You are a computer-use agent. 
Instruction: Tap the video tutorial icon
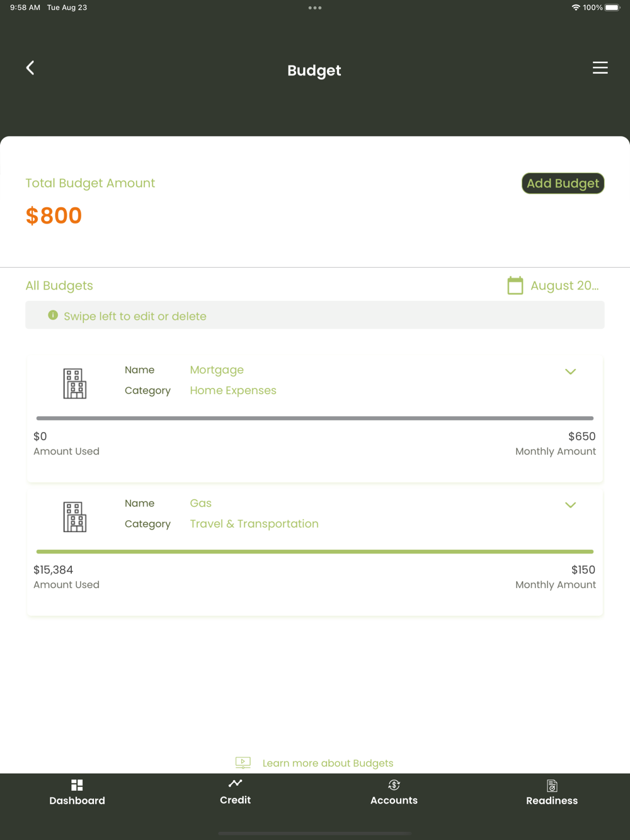point(243,763)
